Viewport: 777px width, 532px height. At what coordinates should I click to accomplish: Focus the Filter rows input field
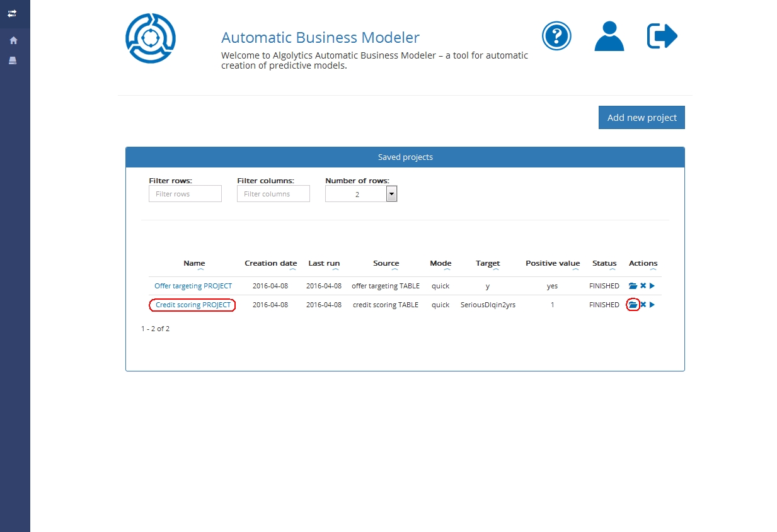pos(185,194)
